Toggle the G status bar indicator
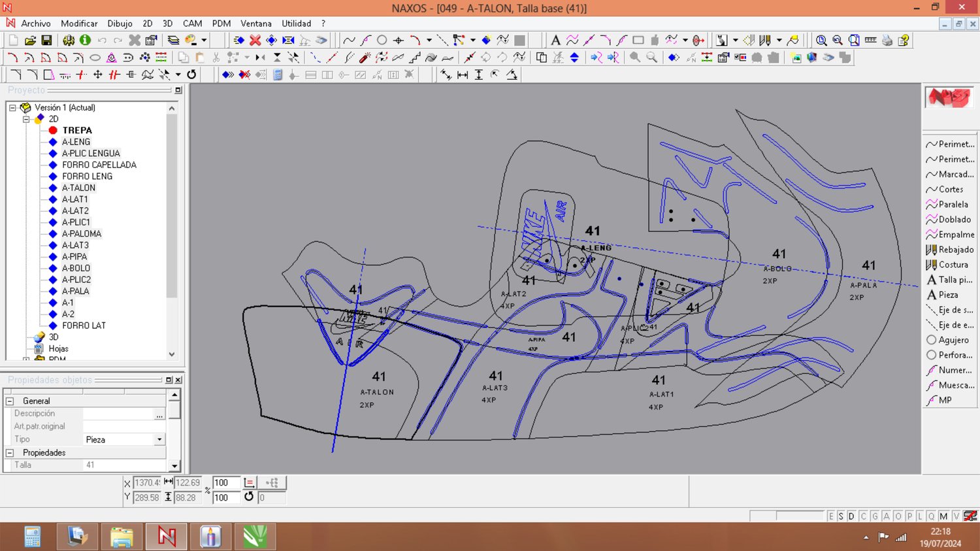980x551 pixels. (875, 516)
